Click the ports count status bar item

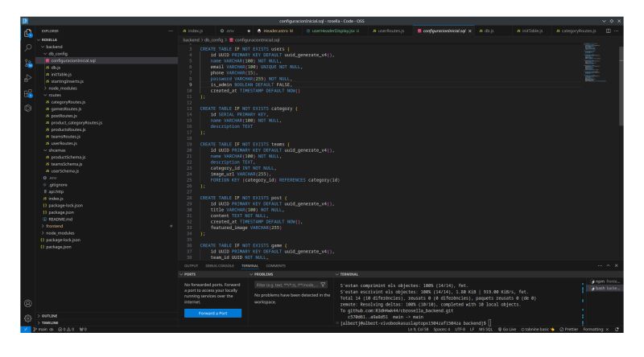83,329
